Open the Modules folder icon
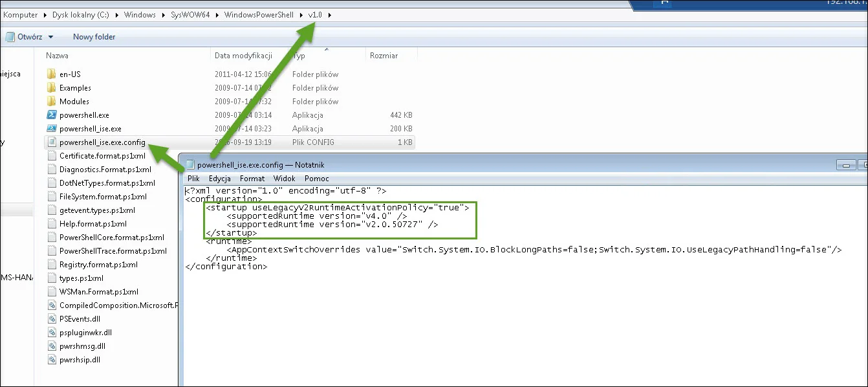Screen dimensions: 868x387 point(52,102)
